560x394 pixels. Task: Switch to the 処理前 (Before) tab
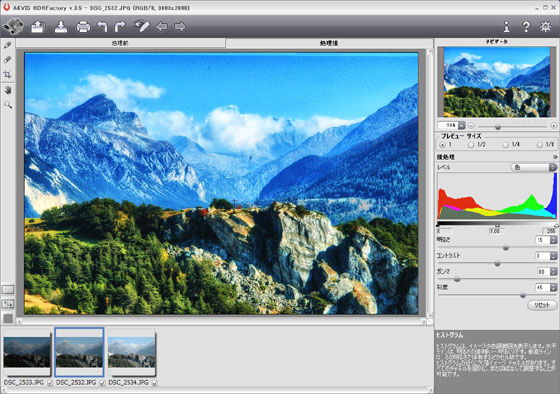point(120,43)
